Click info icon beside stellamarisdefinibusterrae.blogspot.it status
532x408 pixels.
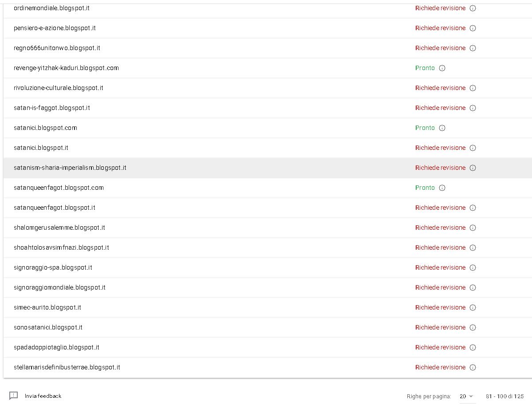(x=473, y=367)
